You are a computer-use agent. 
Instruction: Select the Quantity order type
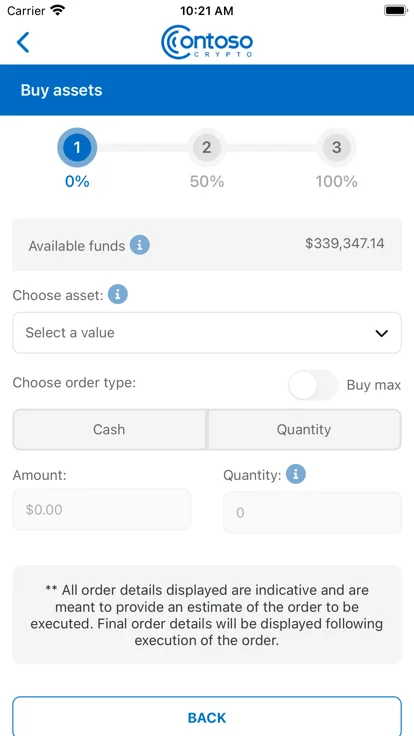pyautogui.click(x=304, y=429)
